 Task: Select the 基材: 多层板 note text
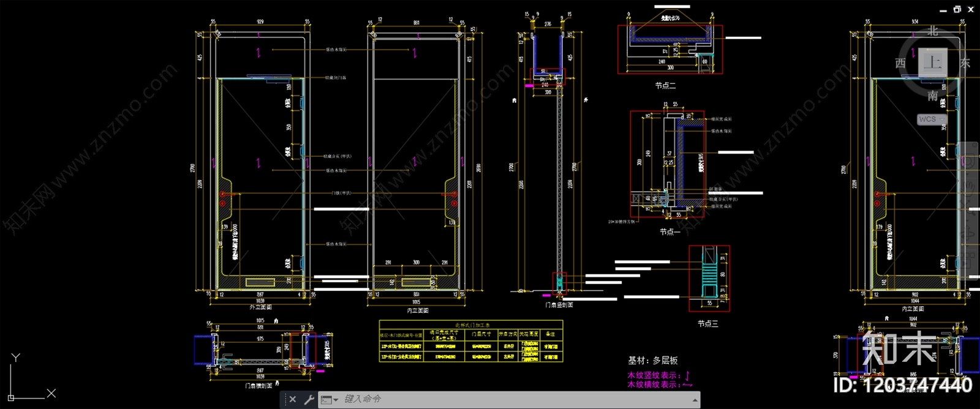(653, 361)
